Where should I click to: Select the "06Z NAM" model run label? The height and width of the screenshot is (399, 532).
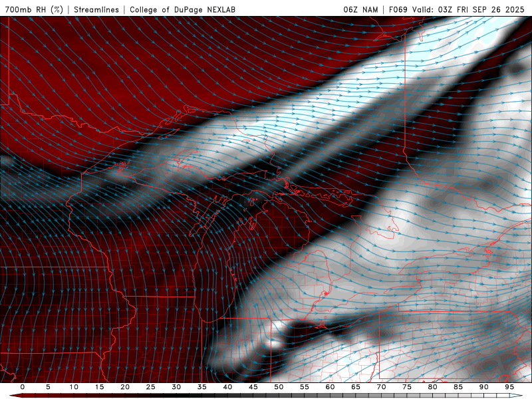pyautogui.click(x=360, y=9)
